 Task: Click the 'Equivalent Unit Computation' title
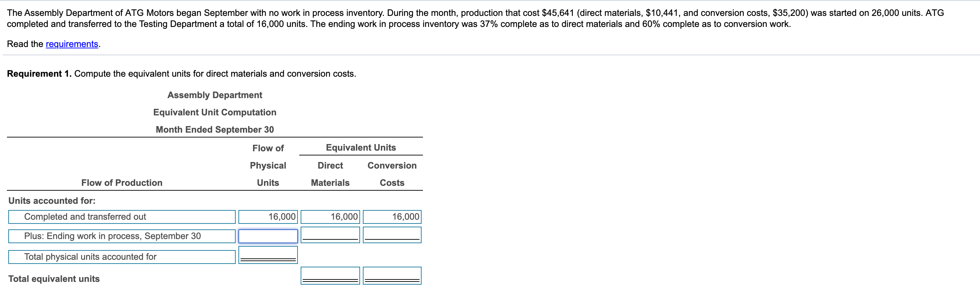215,113
